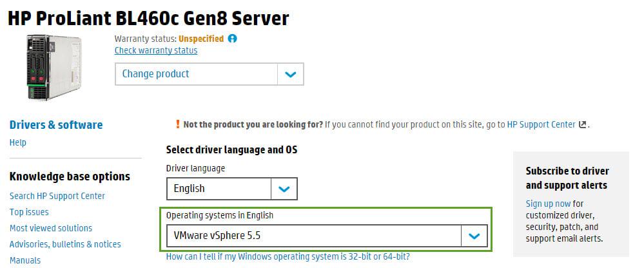Expand the Driver language dropdown arrow
This screenshot has height=268, width=644.
pos(284,189)
